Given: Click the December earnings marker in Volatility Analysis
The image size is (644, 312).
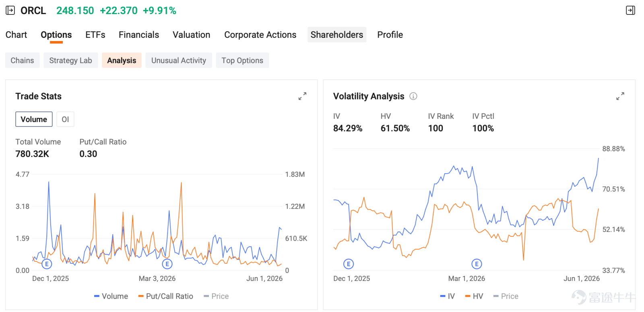Looking at the screenshot, I should (x=349, y=264).
